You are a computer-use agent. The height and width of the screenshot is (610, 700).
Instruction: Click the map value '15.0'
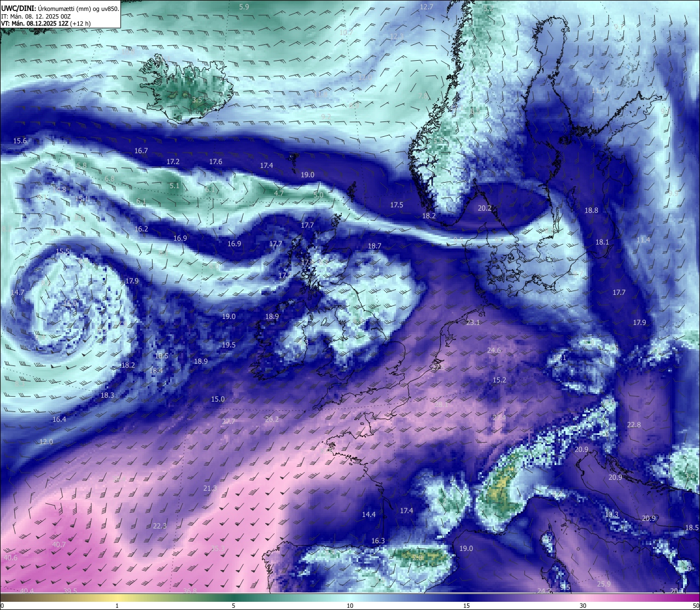[218, 399]
